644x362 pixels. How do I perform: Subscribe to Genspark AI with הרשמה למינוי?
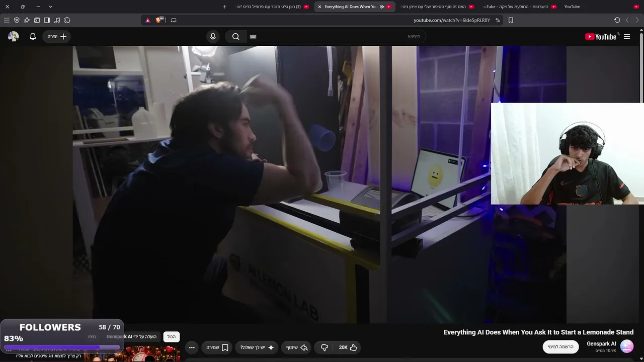tap(560, 347)
